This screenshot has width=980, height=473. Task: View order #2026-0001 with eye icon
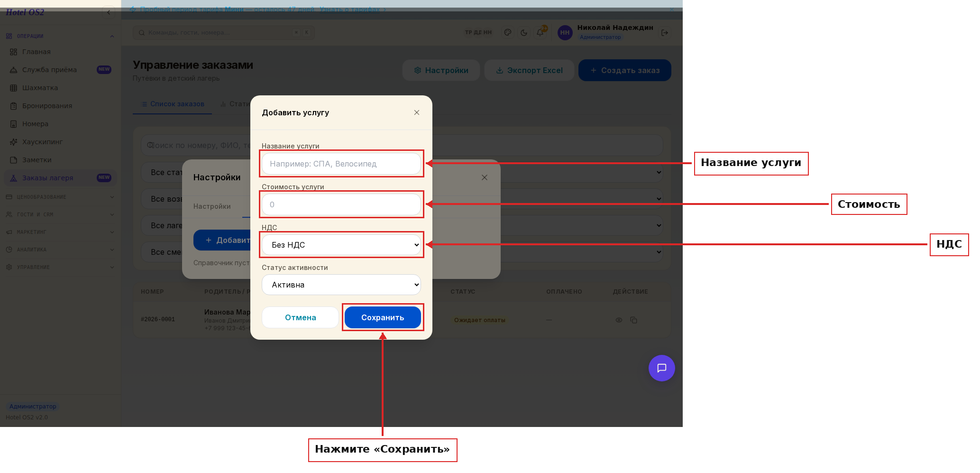[619, 320]
